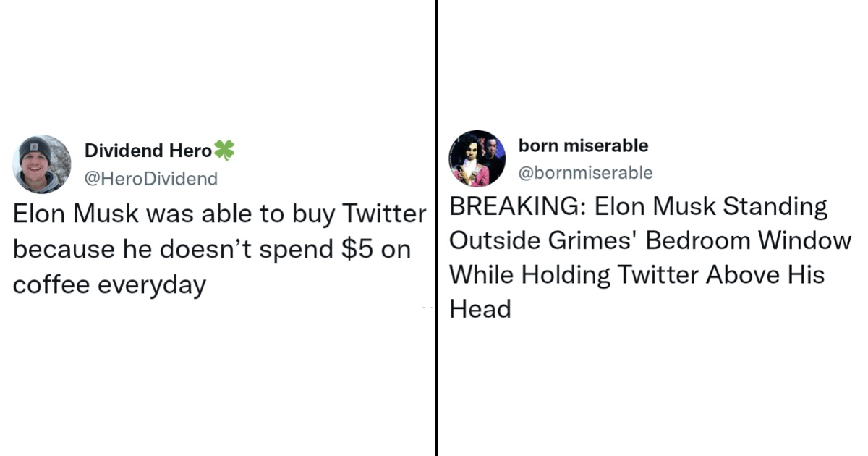Viewport: 868px width, 456px height.
Task: Open the @HeroDividend handle link
Action: click(x=151, y=178)
